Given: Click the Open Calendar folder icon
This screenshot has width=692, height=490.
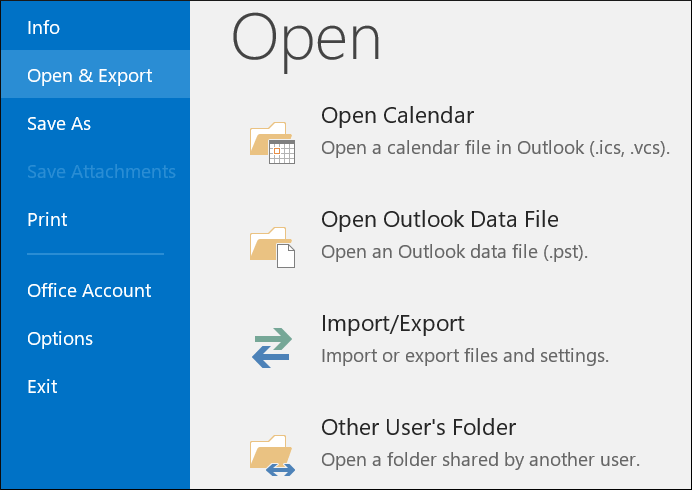Looking at the screenshot, I should click(272, 143).
